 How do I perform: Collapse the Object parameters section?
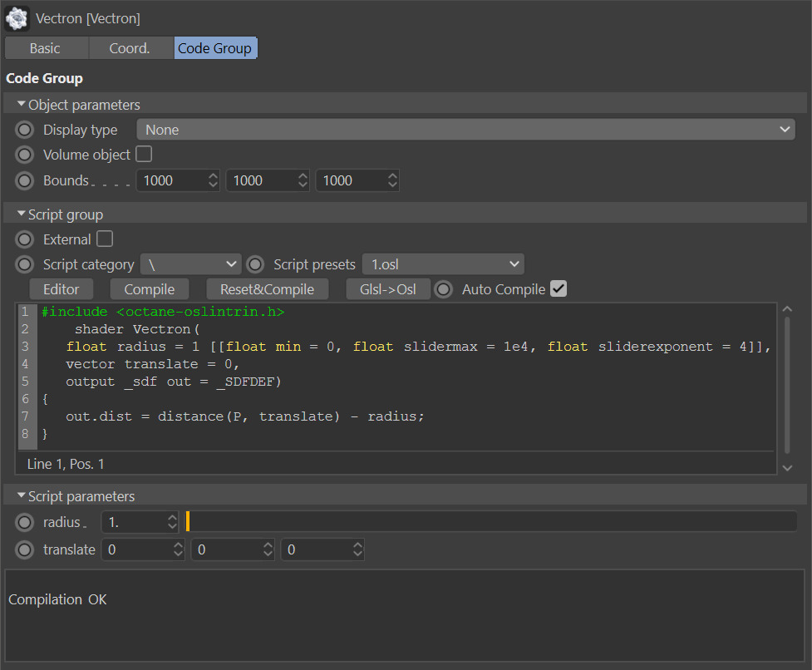[22, 104]
